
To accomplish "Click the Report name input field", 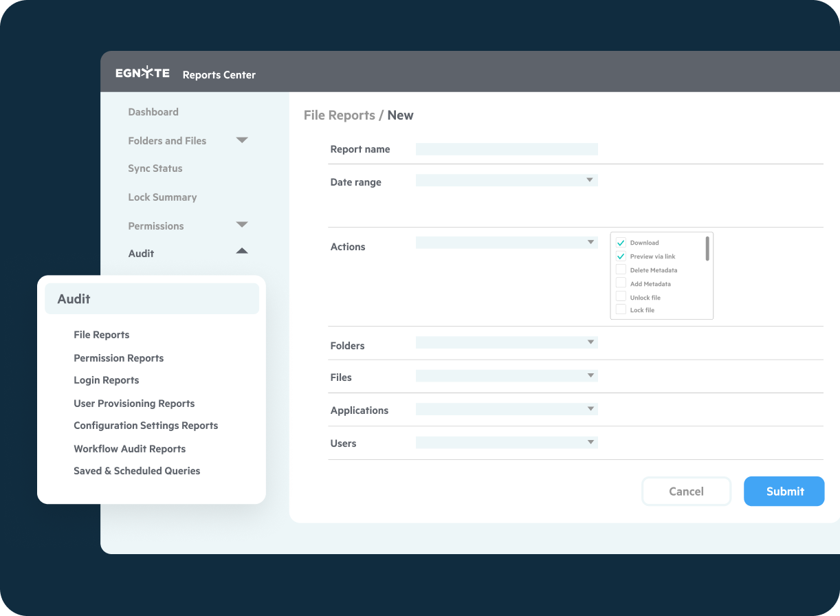I will [x=507, y=149].
